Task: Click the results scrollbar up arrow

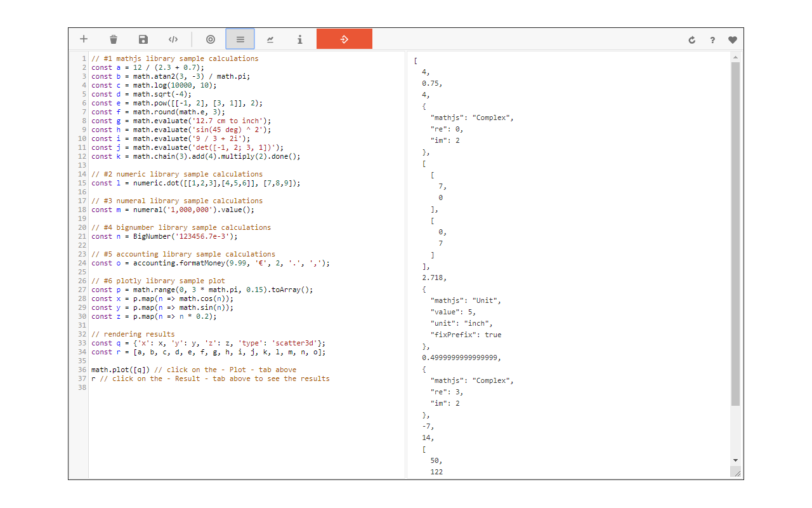Action: coord(736,58)
